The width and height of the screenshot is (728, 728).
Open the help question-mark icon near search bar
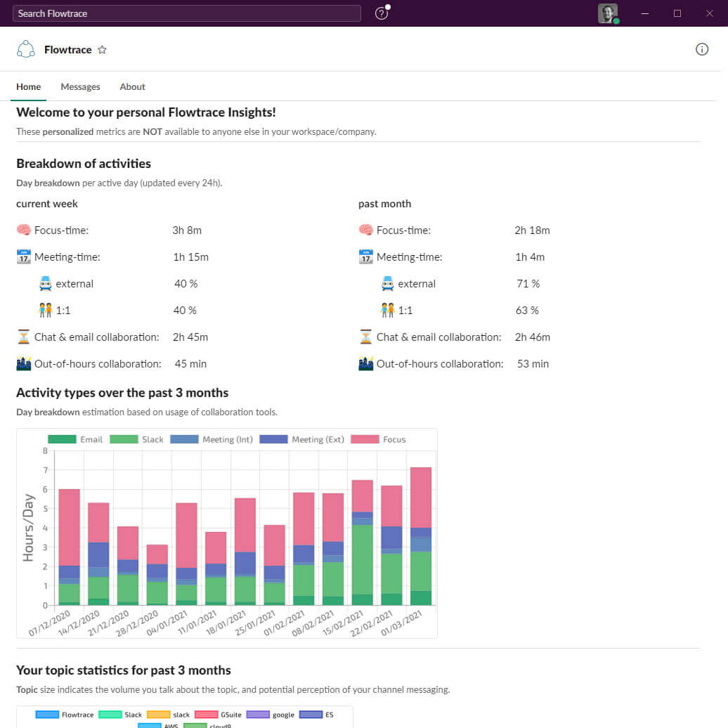[x=382, y=12]
